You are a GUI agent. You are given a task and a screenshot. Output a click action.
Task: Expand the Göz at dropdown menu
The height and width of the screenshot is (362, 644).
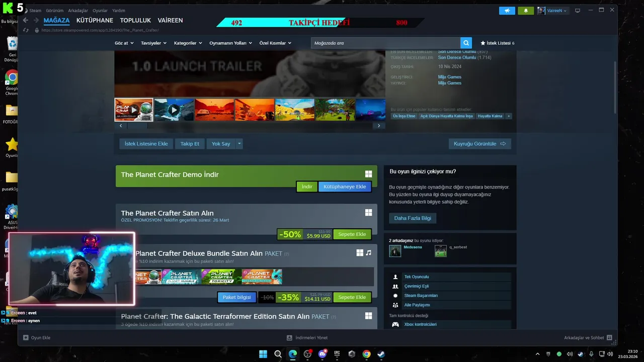(124, 43)
